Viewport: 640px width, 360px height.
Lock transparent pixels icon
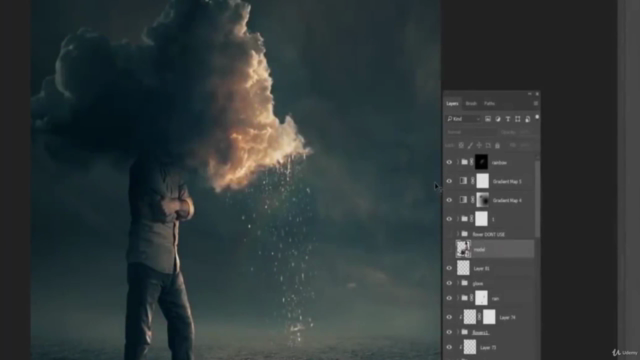[x=461, y=145]
